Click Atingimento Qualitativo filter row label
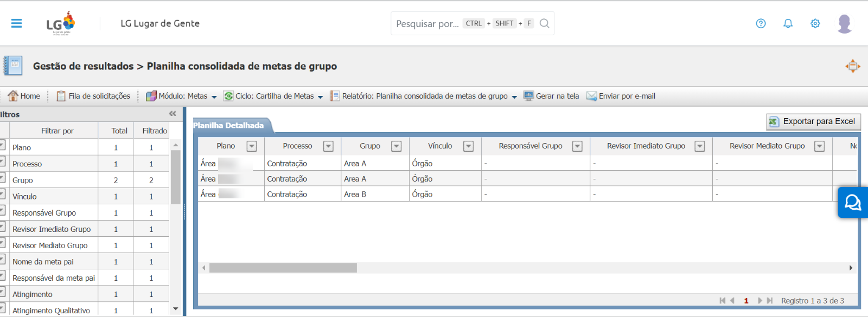The image size is (868, 317). point(51,310)
